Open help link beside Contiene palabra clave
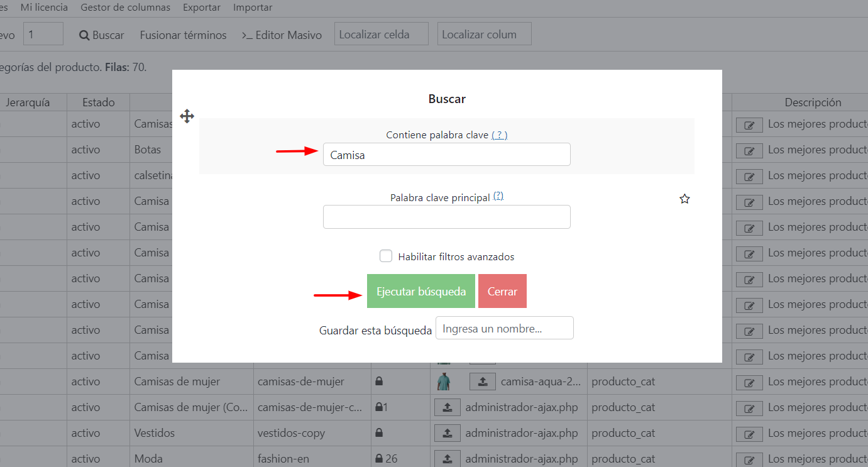868x467 pixels. (x=499, y=135)
